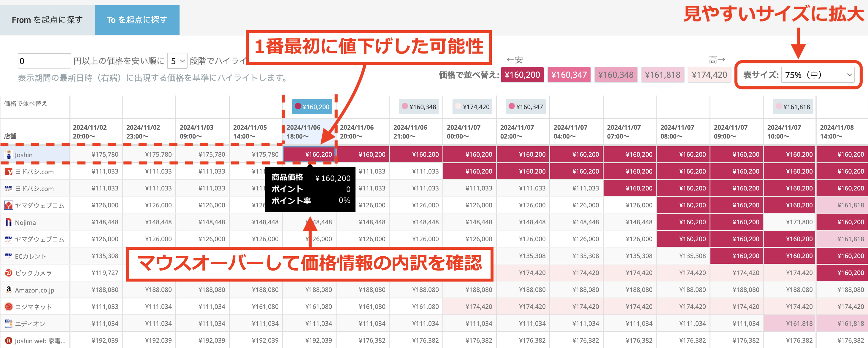
Task: Sort by the ¥161,818 column header badge
Action: pos(793,107)
